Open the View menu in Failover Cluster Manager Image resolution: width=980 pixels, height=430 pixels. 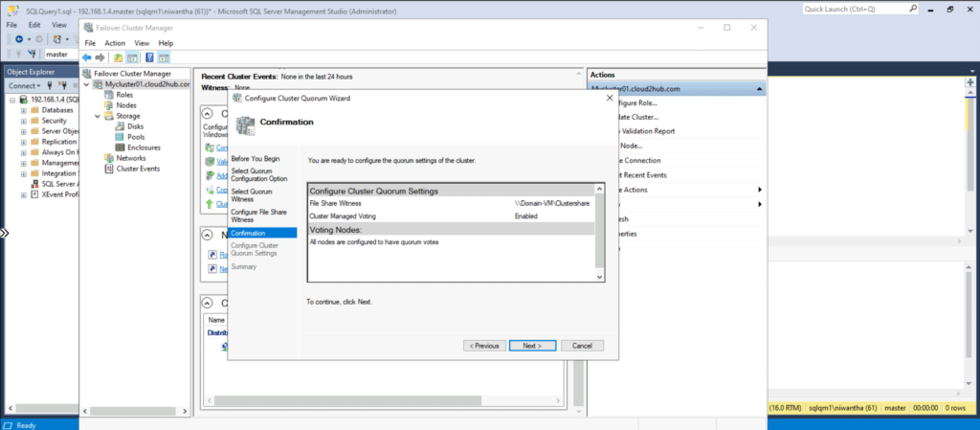pyautogui.click(x=142, y=43)
